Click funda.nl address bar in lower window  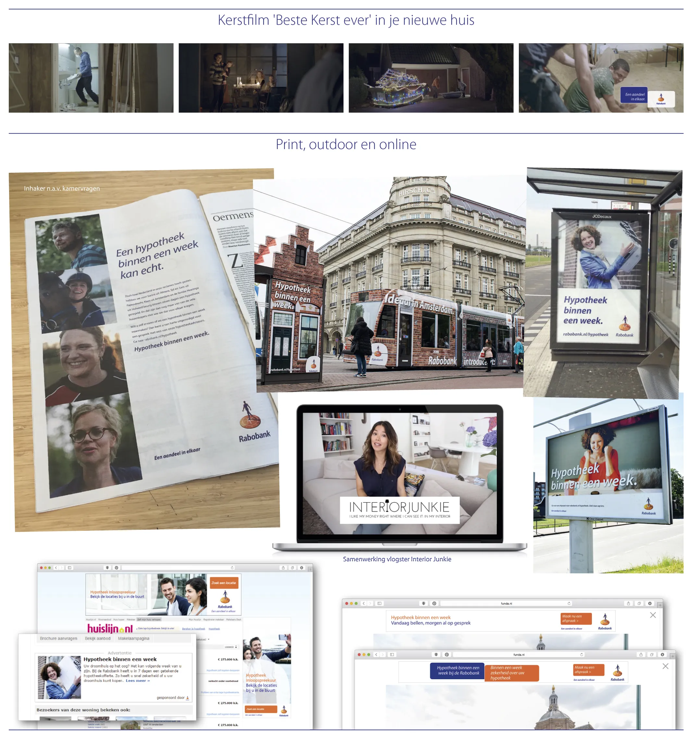click(x=519, y=655)
